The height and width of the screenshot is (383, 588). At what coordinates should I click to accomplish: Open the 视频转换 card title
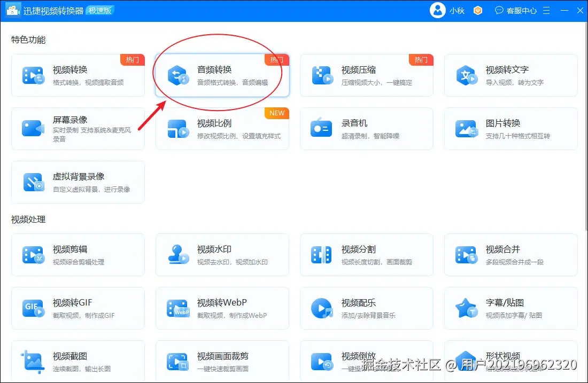tap(70, 69)
